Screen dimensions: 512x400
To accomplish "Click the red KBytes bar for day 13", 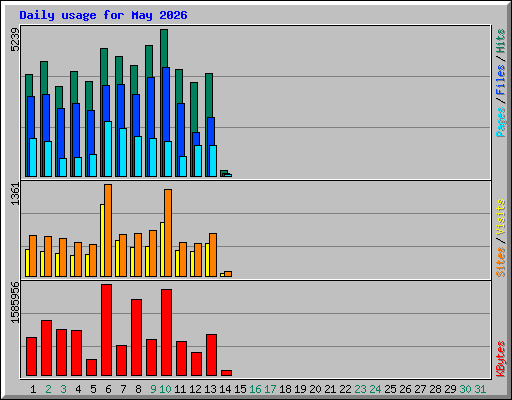I will (x=211, y=355).
